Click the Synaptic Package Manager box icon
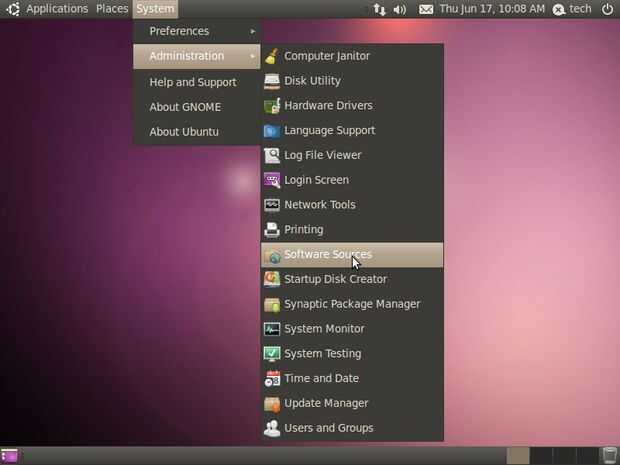 click(272, 304)
